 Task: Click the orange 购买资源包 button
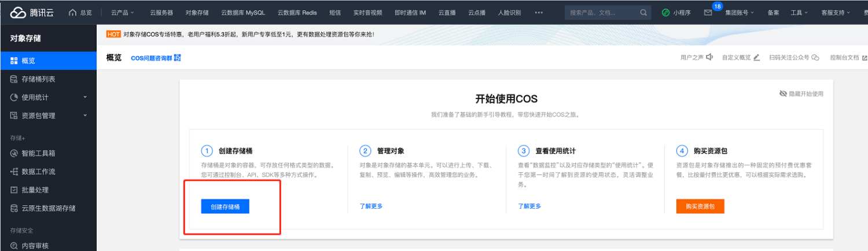click(x=700, y=206)
